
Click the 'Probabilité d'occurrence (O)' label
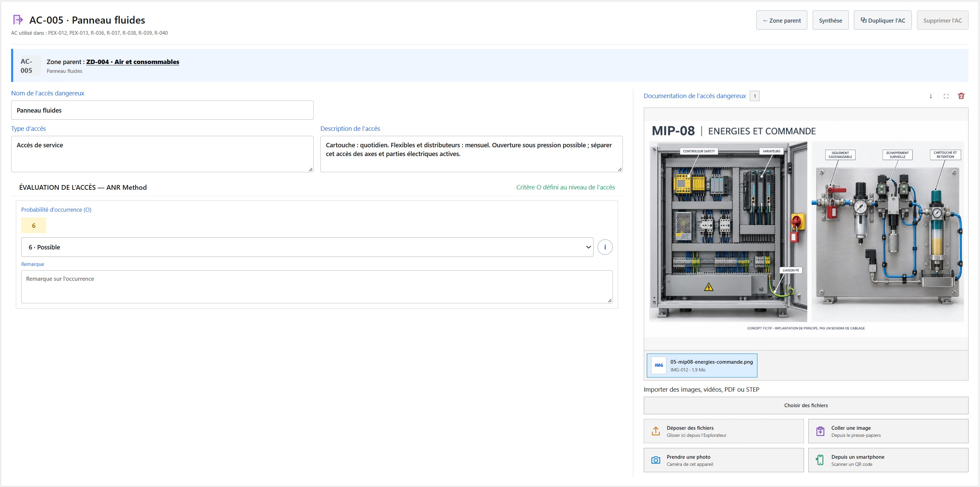point(56,210)
